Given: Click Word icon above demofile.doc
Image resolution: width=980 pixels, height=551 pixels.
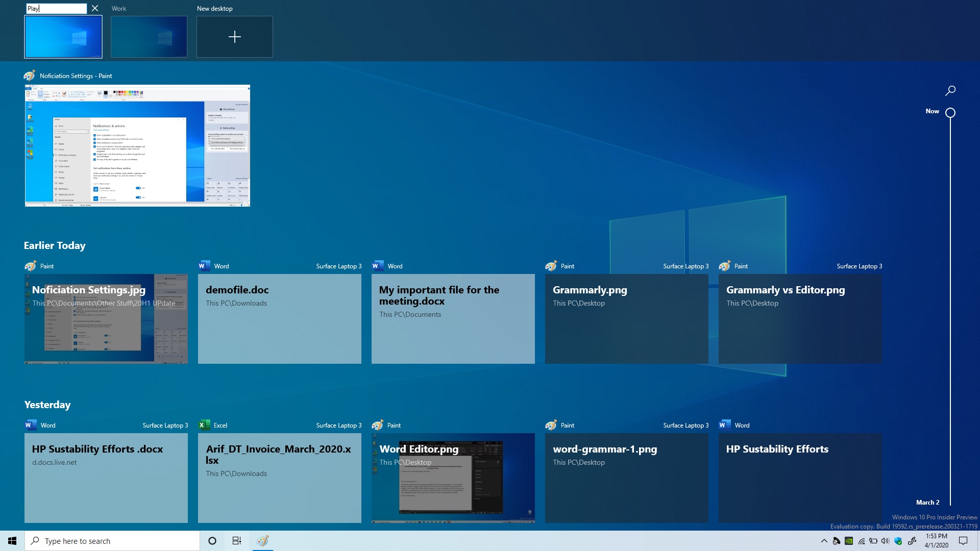Looking at the screenshot, I should click(x=204, y=266).
